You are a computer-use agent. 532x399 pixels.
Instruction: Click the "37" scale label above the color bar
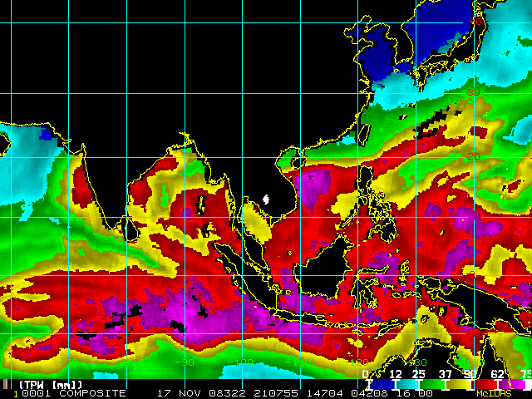[446, 374]
